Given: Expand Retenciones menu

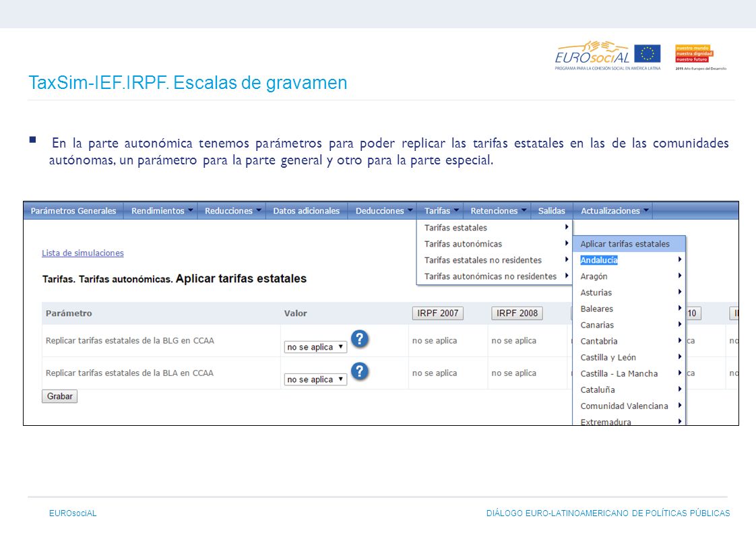Looking at the screenshot, I should [497, 211].
